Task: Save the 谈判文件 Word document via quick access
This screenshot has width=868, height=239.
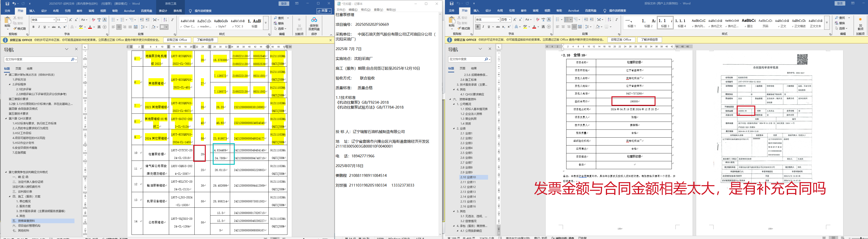Action: point(7,3)
